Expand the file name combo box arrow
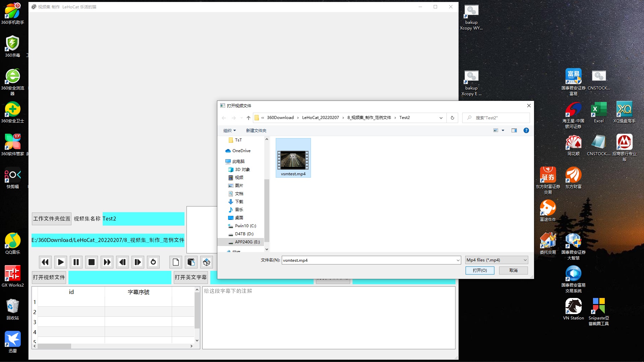The height and width of the screenshot is (362, 644). 458,260
